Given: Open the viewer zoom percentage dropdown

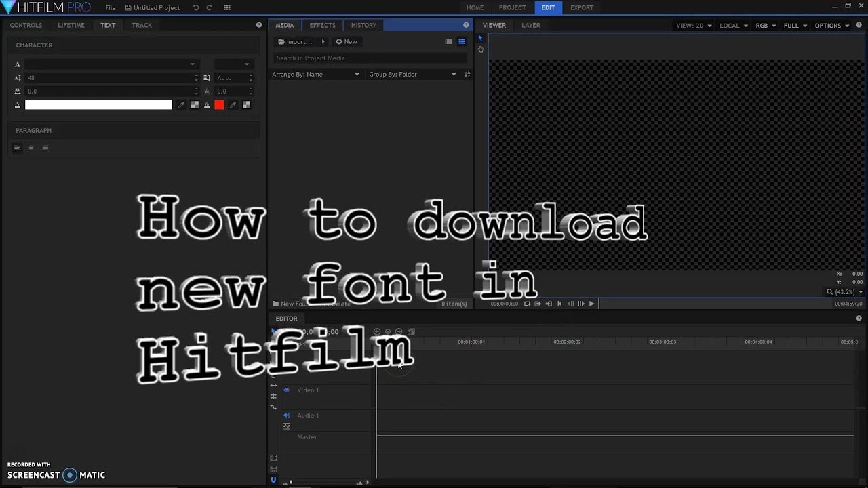Looking at the screenshot, I should point(845,292).
